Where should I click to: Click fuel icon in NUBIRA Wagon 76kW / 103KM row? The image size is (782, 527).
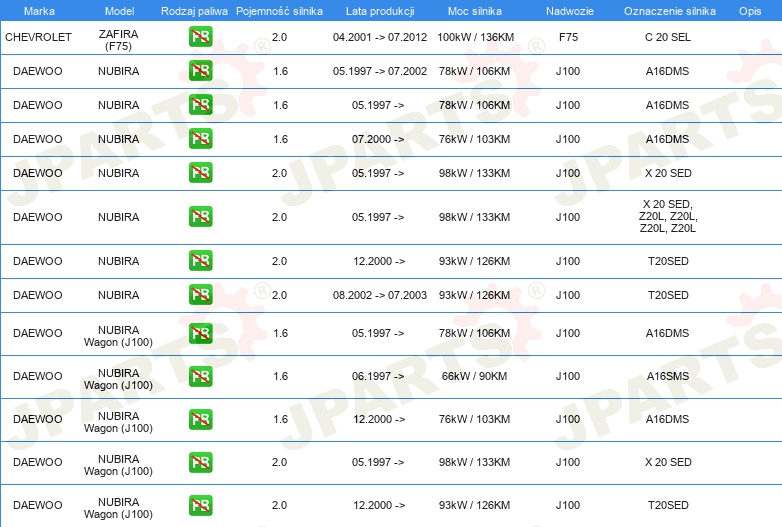[200, 419]
